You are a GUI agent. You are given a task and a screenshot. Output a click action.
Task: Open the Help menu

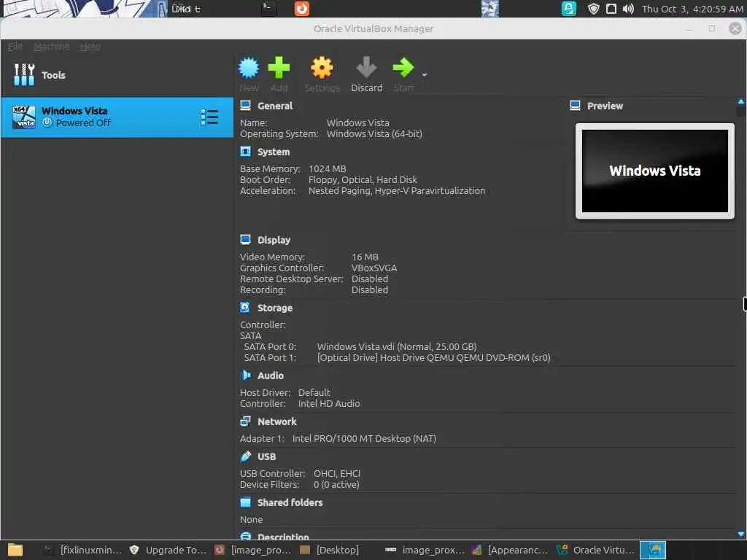pos(90,46)
